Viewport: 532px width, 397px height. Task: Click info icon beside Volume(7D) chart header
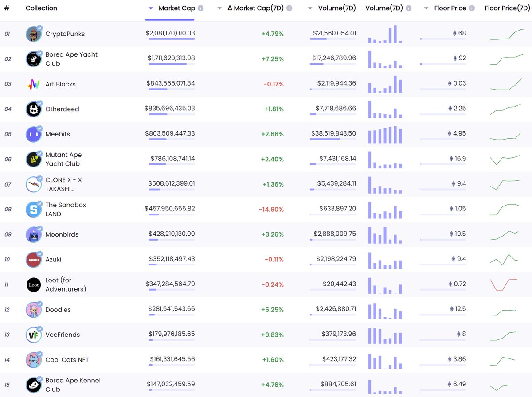[408, 8]
